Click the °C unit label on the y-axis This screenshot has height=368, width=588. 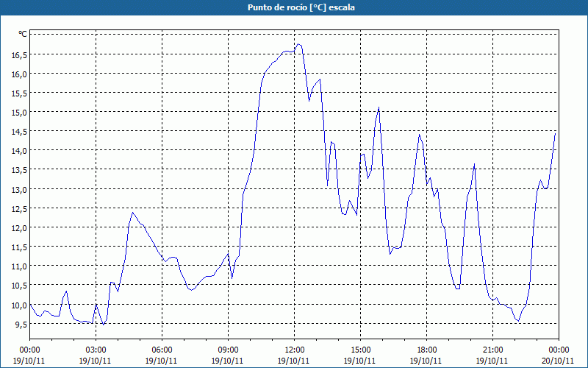coord(23,34)
